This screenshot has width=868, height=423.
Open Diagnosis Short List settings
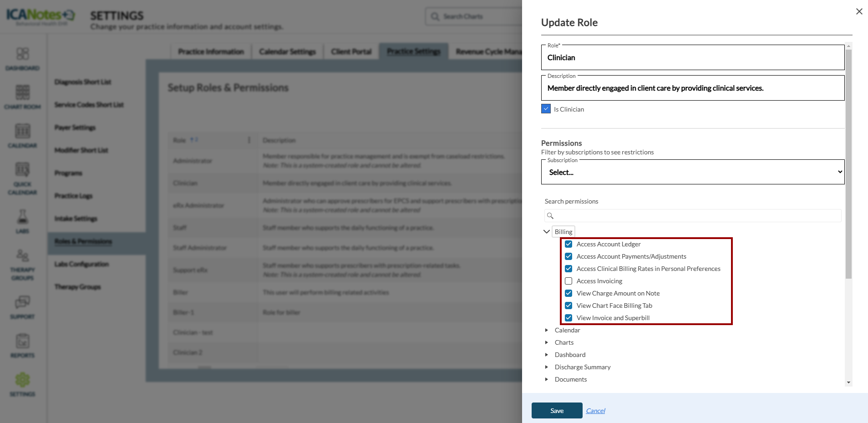(x=83, y=82)
